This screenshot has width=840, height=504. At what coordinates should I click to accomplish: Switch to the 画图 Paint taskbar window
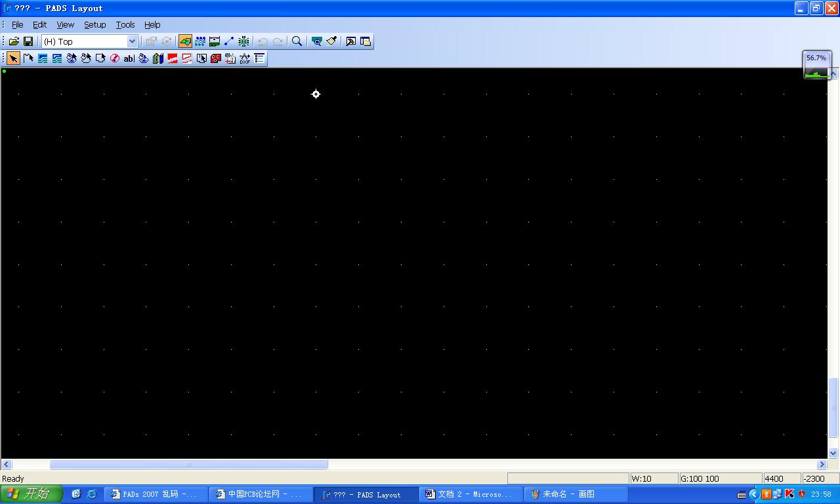tap(576, 494)
